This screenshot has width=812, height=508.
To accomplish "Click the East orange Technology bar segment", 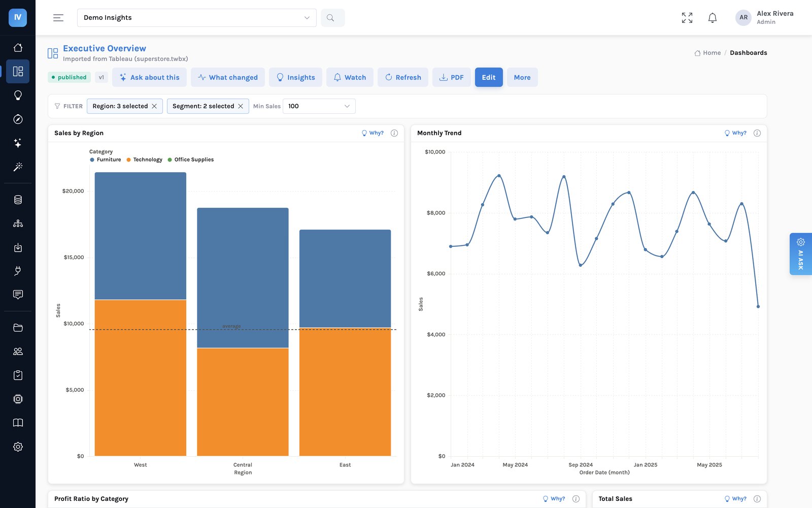I will (x=345, y=392).
